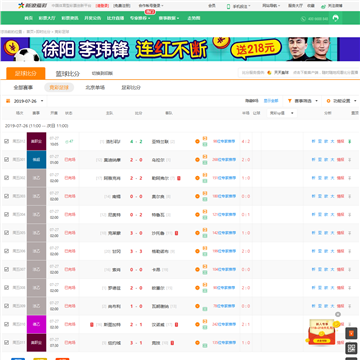The height and width of the screenshot is (360, 360).
Task: Click the gear icon for function settings
Action: click(x=329, y=101)
